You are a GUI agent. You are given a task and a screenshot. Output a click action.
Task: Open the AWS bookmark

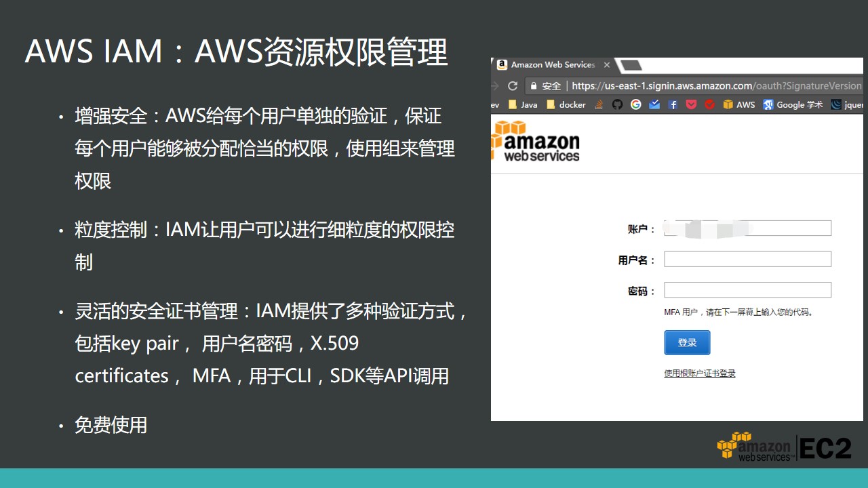click(x=739, y=104)
